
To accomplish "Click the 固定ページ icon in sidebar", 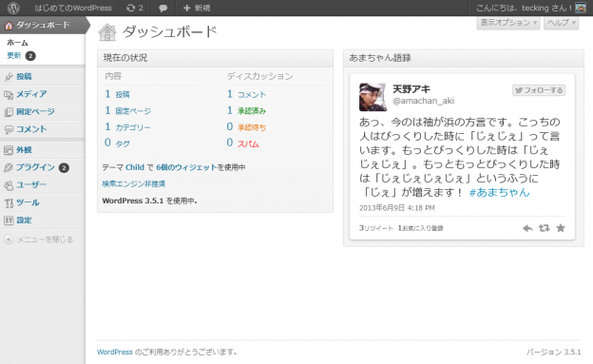I will click(9, 112).
